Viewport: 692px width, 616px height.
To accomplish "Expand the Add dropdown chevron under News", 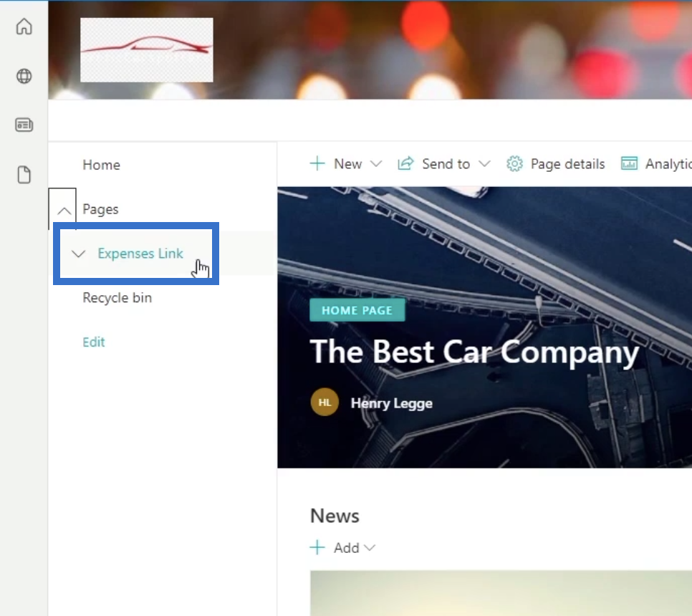I will [370, 548].
